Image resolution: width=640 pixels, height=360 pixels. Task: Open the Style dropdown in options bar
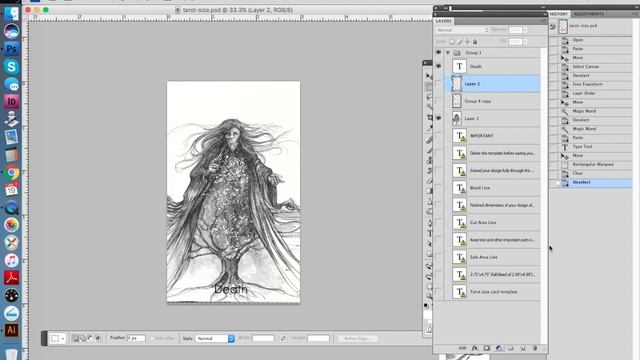pyautogui.click(x=215, y=338)
